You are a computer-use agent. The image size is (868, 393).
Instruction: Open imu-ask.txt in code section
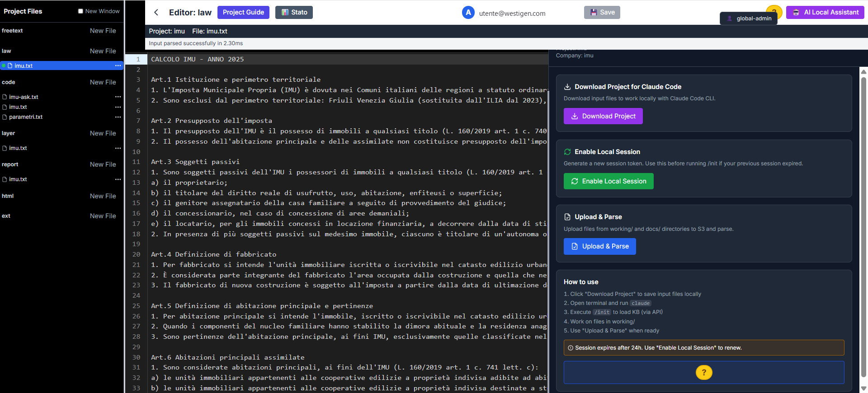(24, 97)
